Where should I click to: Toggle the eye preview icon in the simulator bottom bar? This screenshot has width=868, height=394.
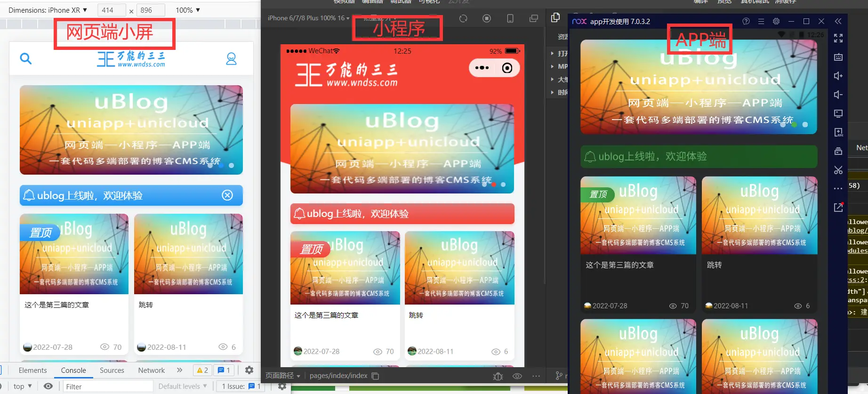click(x=517, y=376)
